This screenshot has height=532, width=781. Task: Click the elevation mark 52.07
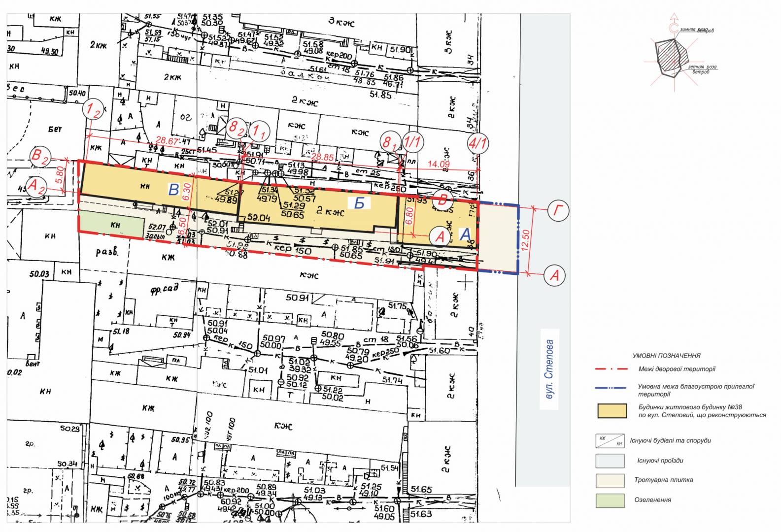point(157,227)
